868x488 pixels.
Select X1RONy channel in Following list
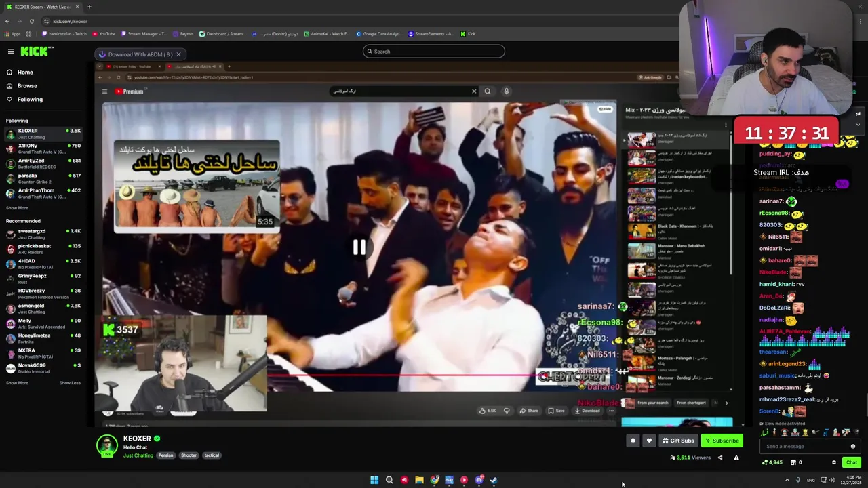[x=43, y=148]
